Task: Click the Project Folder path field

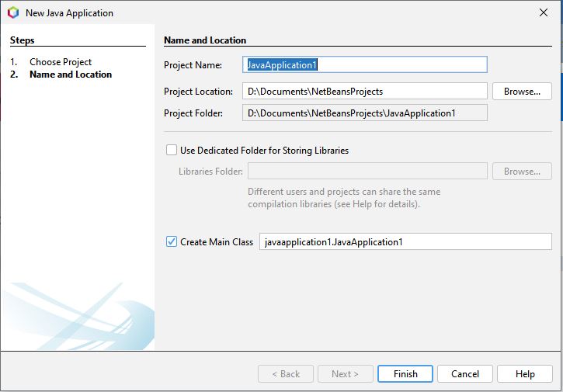Action: point(365,113)
